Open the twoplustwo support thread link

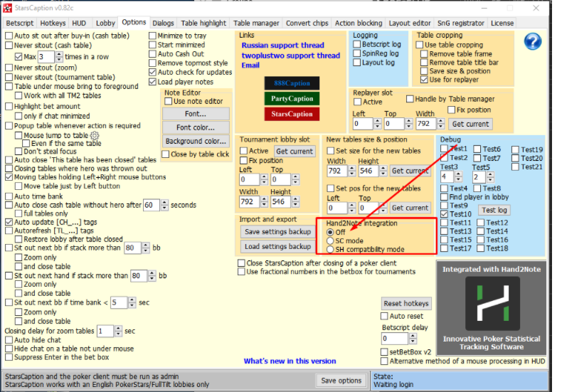(x=291, y=55)
